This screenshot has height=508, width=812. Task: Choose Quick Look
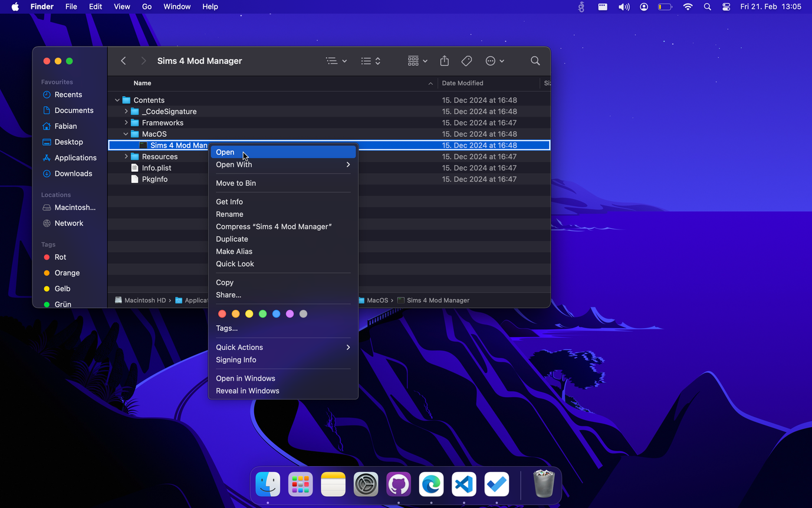(x=283, y=264)
